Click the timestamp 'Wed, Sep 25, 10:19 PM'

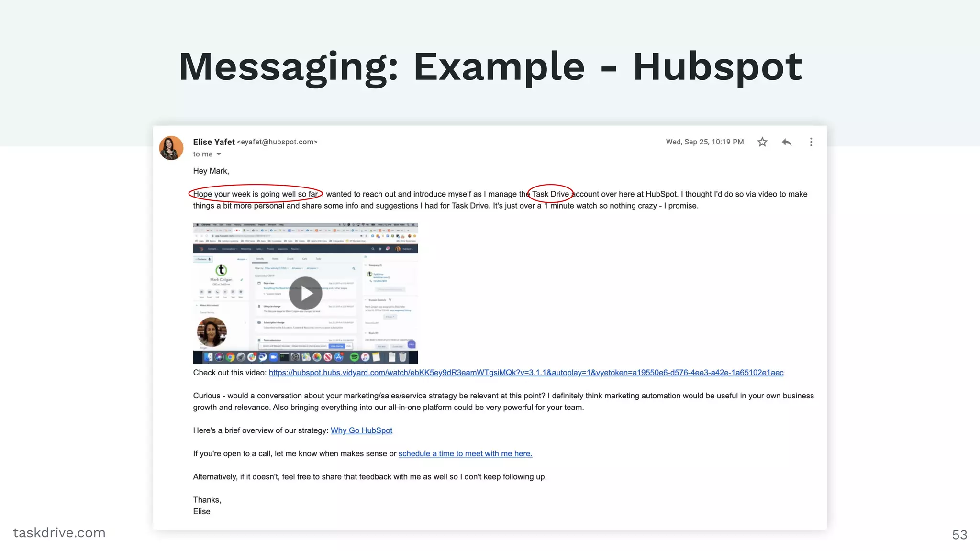[705, 142]
